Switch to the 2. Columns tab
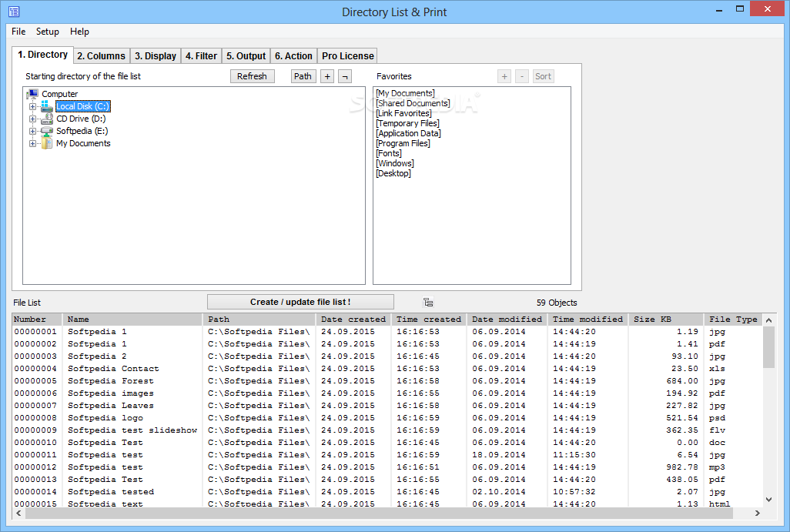 102,56
